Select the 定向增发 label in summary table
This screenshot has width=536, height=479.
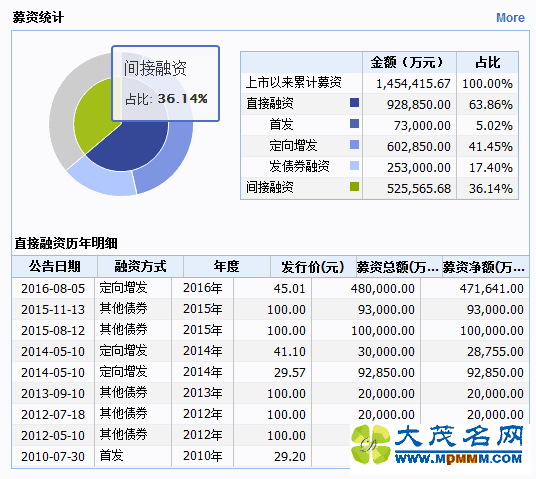[x=293, y=145]
